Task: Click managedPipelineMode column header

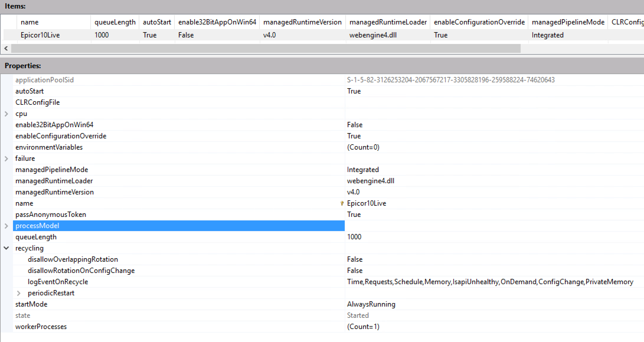Action: click(568, 22)
